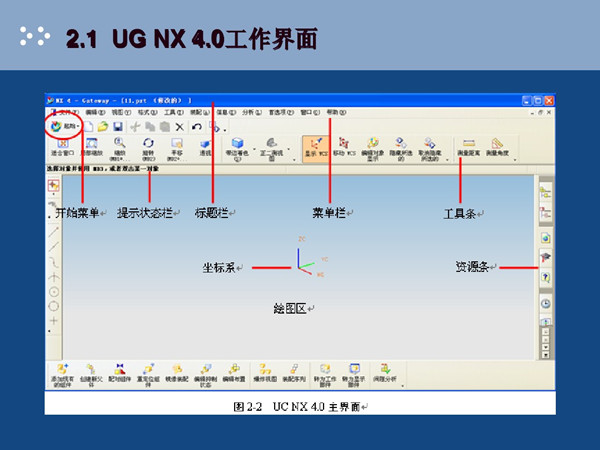Create a new file with New icon
This screenshot has height=450, width=600.
(x=89, y=127)
